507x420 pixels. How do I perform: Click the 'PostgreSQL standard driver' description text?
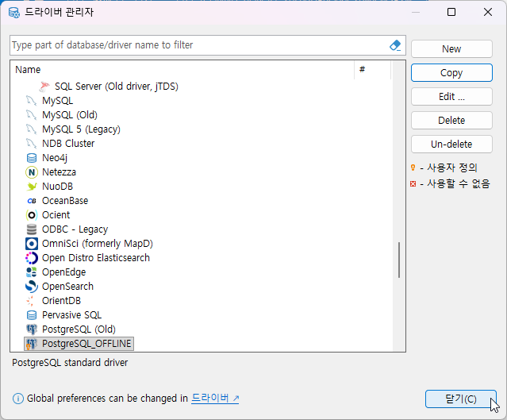70,363
